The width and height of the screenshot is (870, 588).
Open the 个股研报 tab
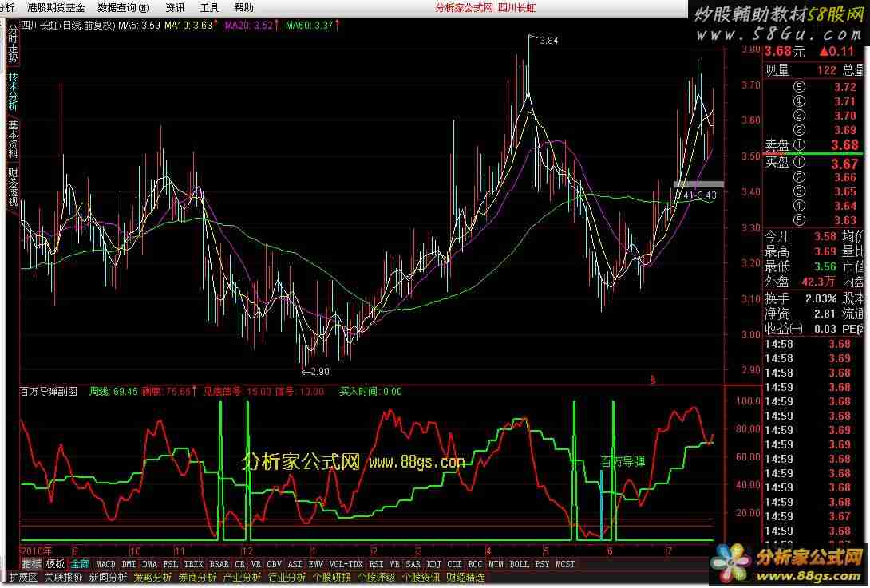click(331, 578)
